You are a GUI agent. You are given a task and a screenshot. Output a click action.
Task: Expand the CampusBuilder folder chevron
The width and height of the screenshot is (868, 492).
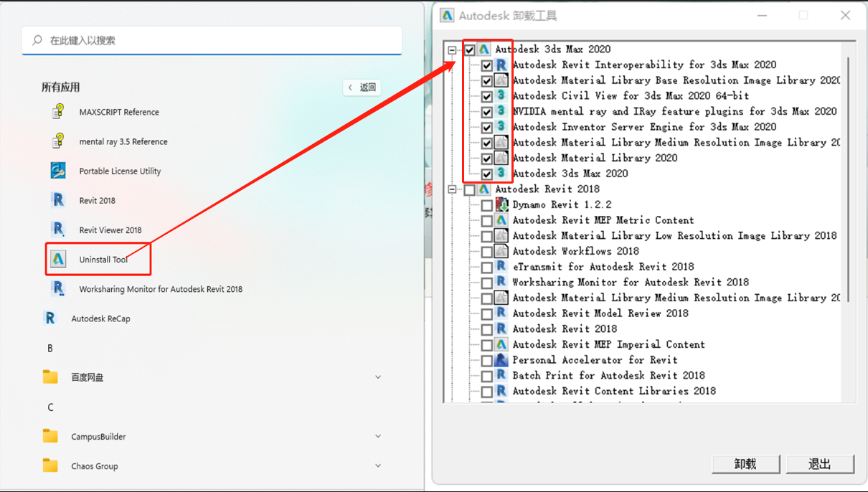[x=378, y=436]
